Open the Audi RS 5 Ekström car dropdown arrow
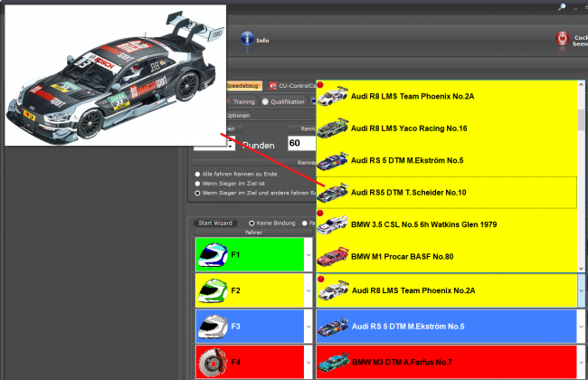 (x=582, y=327)
